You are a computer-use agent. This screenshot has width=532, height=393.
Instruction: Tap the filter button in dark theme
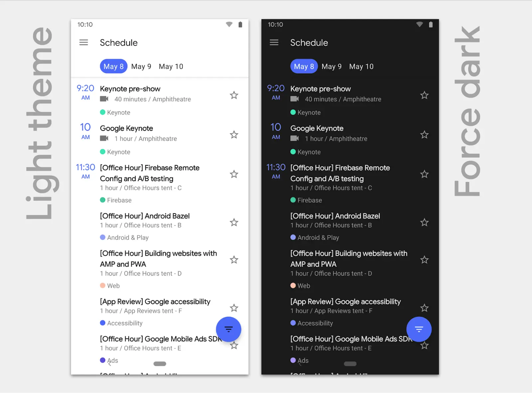(x=419, y=329)
